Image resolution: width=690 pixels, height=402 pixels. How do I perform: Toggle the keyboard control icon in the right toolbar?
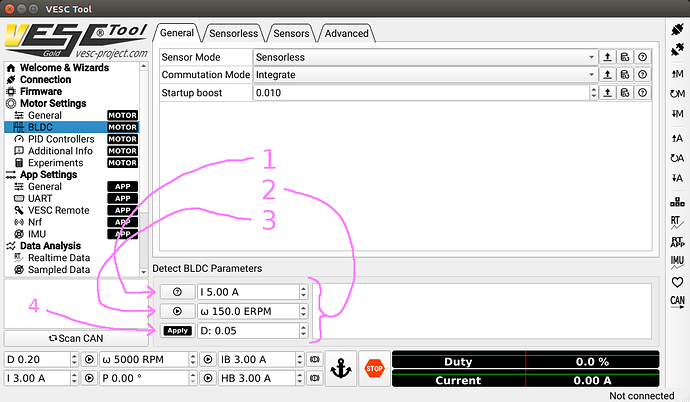tap(677, 202)
